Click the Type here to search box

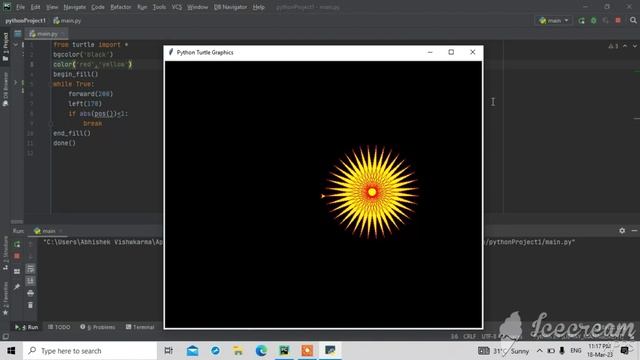90,351
